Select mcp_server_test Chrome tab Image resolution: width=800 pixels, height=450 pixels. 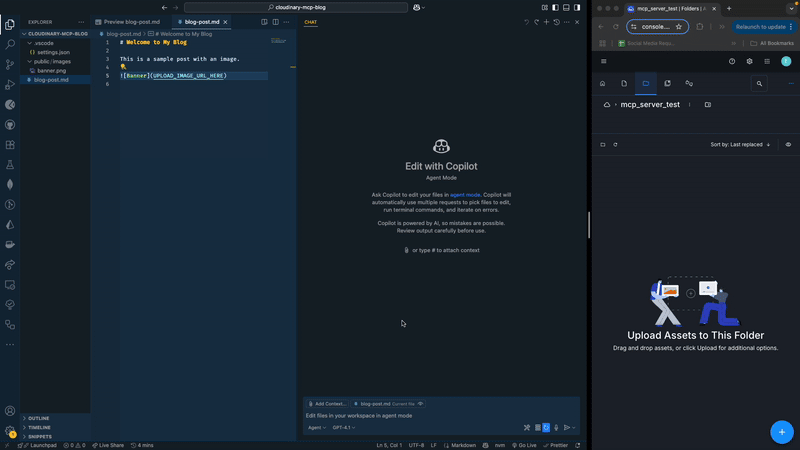click(672, 9)
